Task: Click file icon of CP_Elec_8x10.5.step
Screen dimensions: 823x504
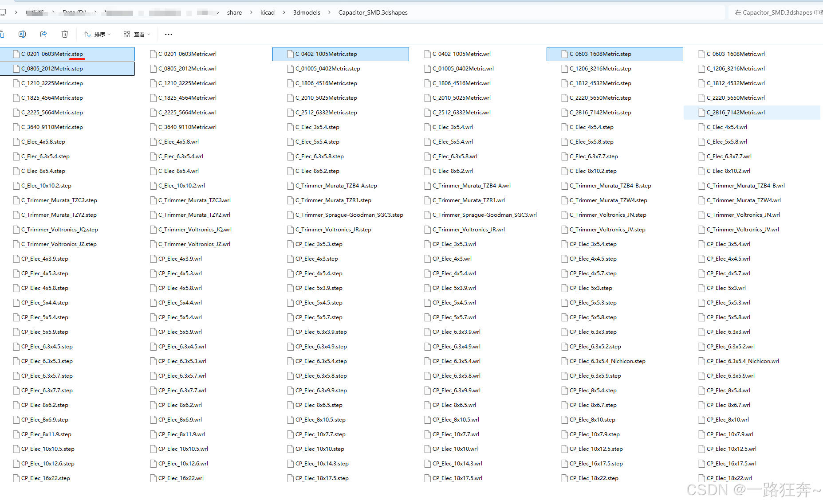Action: [291, 420]
